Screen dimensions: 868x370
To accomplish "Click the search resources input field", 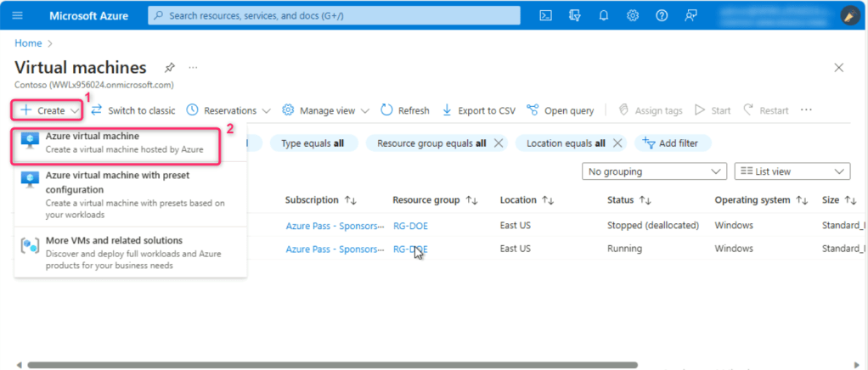I will coord(334,16).
